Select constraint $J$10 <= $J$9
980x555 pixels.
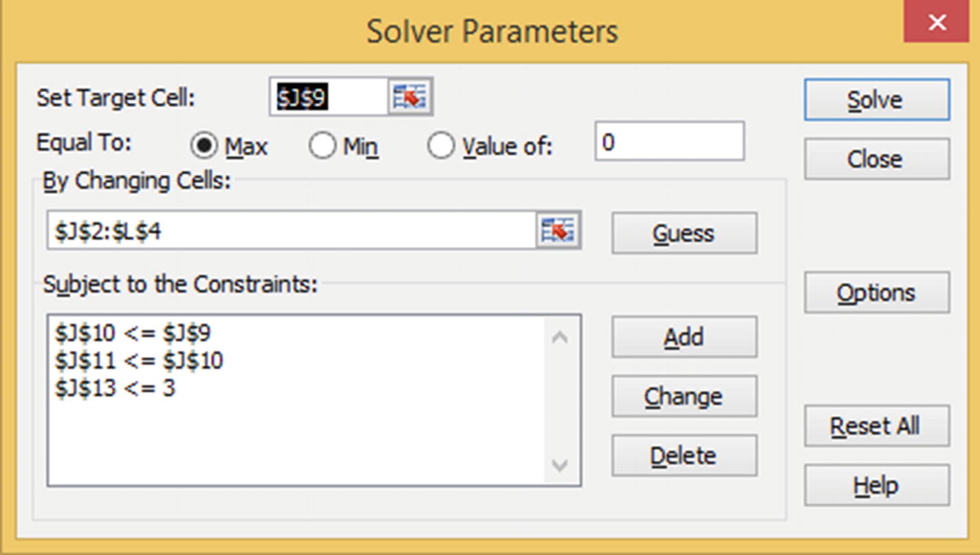pos(133,334)
